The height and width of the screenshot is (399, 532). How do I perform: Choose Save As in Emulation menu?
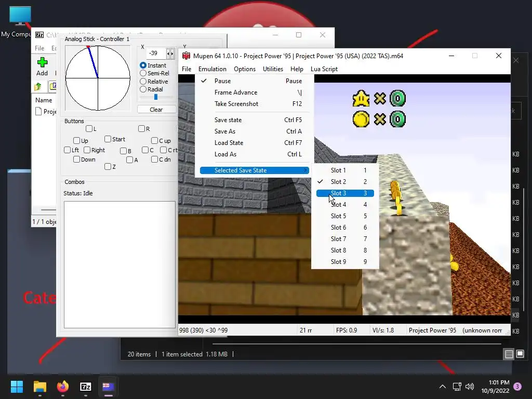coord(255,131)
